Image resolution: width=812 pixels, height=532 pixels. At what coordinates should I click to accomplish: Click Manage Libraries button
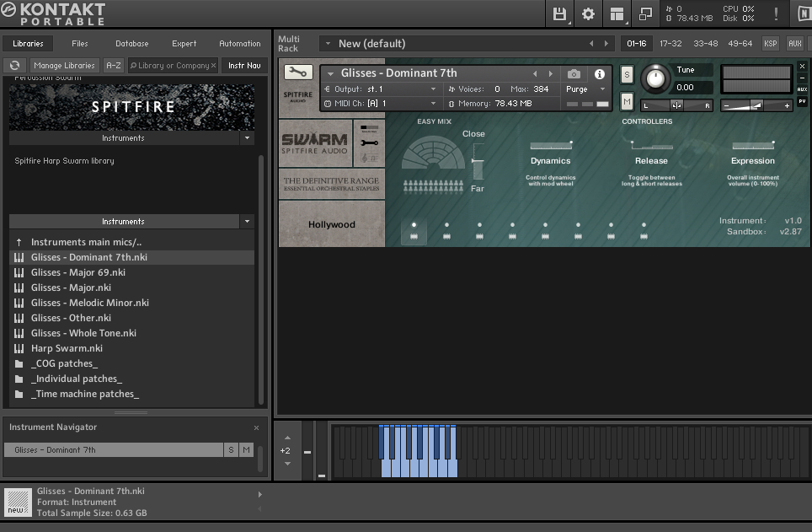[x=64, y=65]
